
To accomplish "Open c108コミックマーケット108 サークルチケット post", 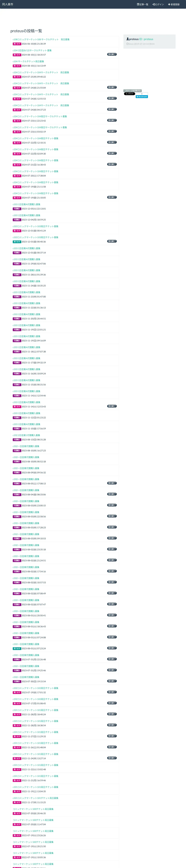I will (41, 39).
